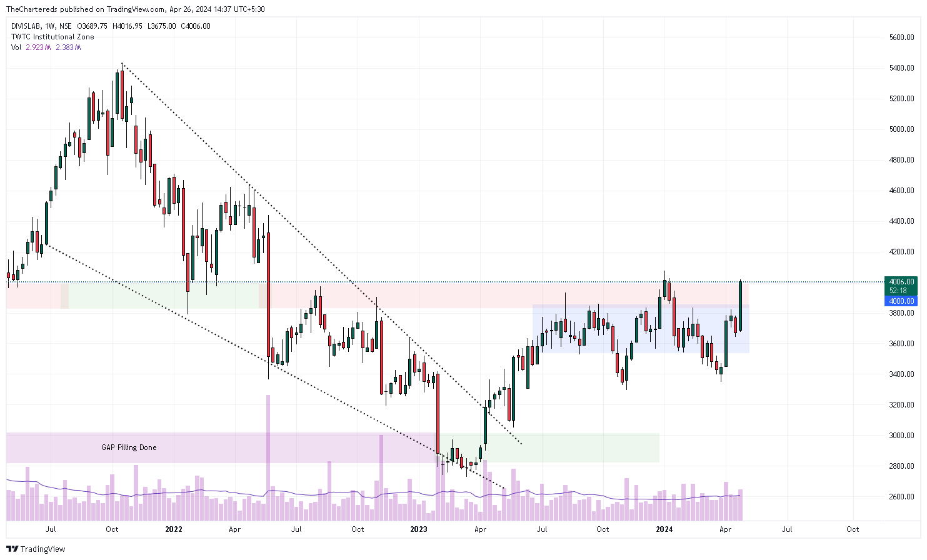Click the 4600.00 price axis label
The width and height of the screenshot is (927, 560).
(x=901, y=191)
